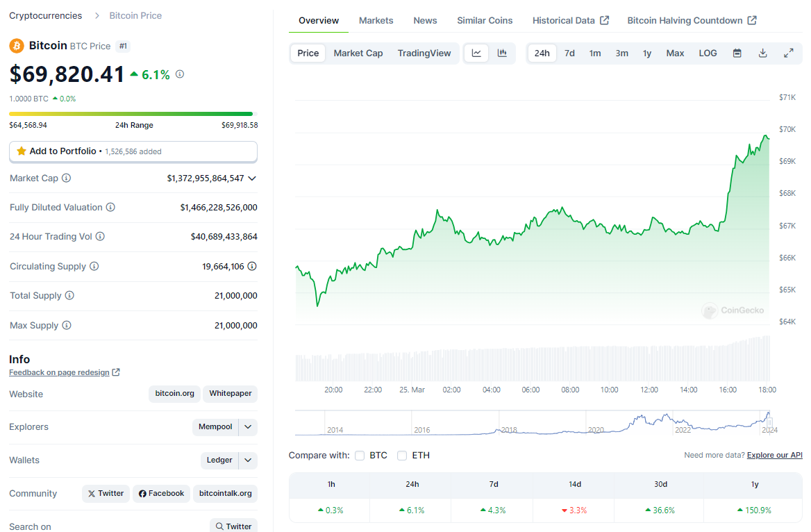Viewport: 811px width, 532px height.
Task: Click the 1y 150.9% performance cell
Action: [754, 510]
